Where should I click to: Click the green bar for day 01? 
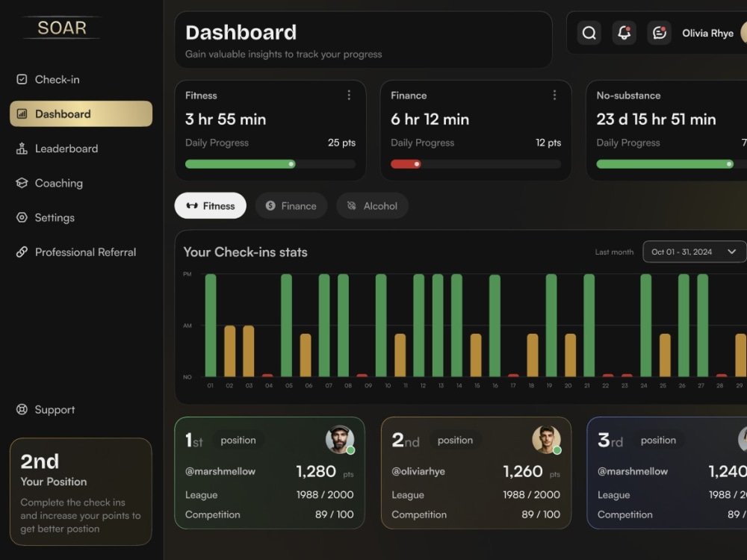click(x=211, y=326)
